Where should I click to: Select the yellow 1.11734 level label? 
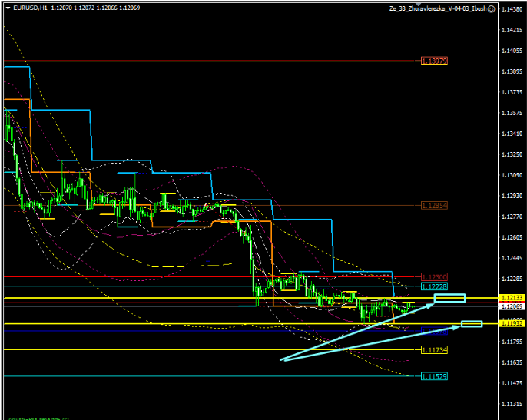[434, 350]
